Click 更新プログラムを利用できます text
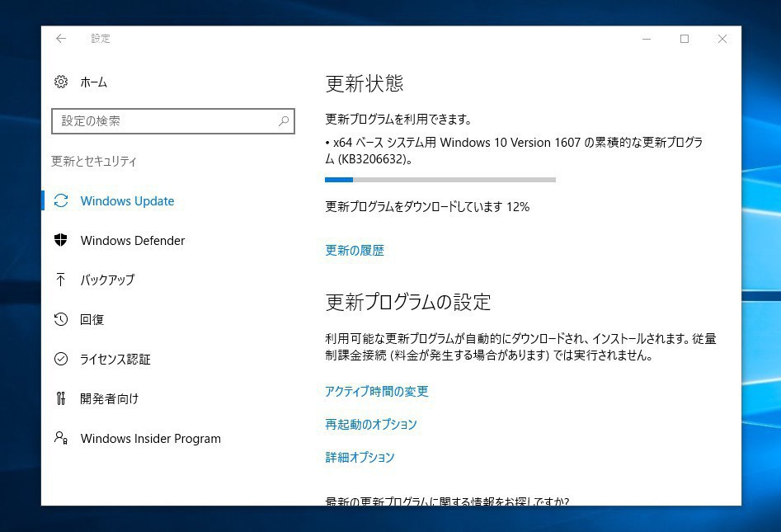Image resolution: width=781 pixels, height=532 pixels. pyautogui.click(x=398, y=119)
